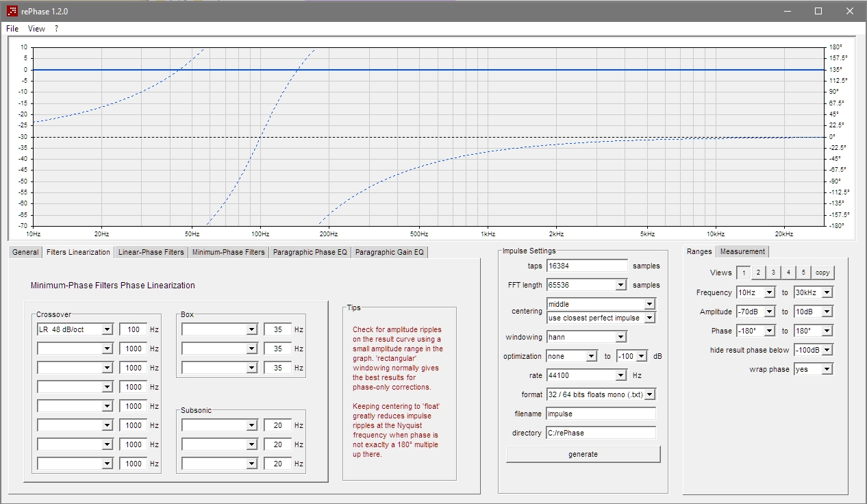Open the optimization none dropdown

pyautogui.click(x=572, y=356)
